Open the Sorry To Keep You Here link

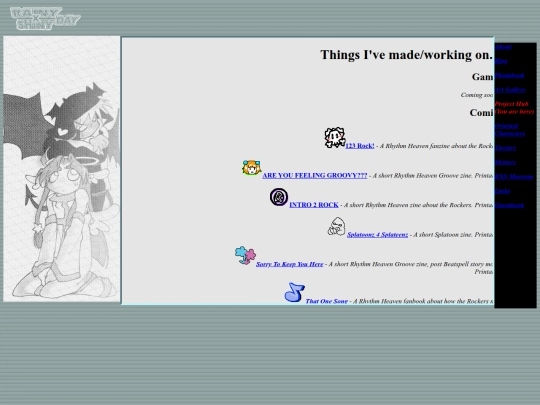click(x=290, y=264)
